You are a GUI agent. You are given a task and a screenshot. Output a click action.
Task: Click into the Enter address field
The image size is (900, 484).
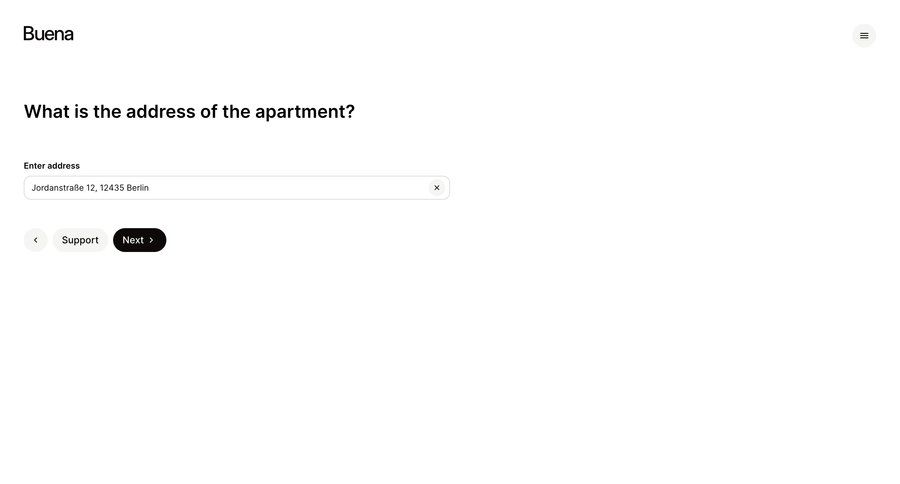236,188
